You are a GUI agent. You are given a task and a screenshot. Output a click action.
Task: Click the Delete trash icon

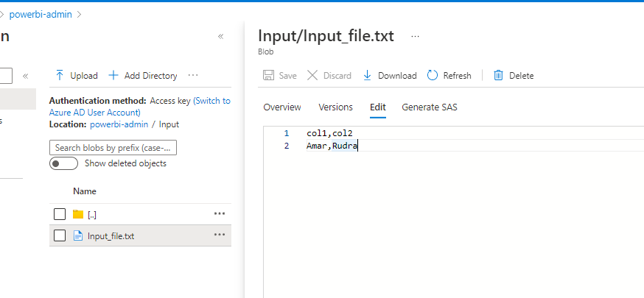tap(499, 76)
